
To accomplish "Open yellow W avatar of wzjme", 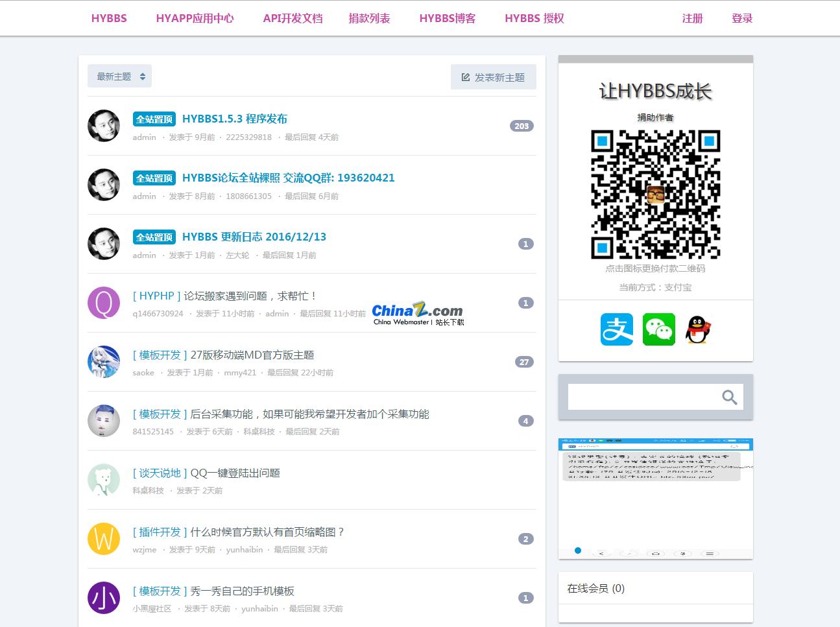I will (104, 539).
